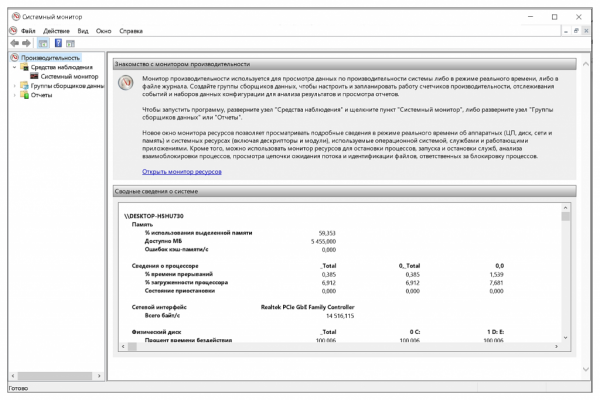Click the System Monitor title bar icon
The image size is (600, 400).
click(16, 16)
